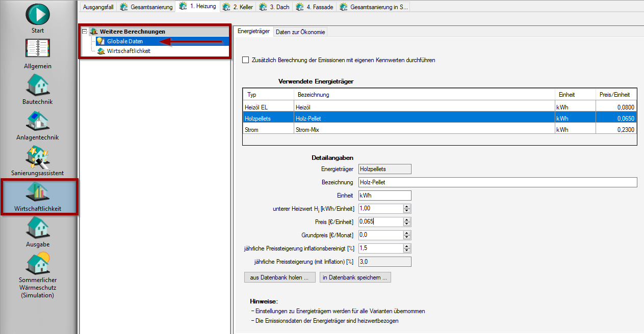Click the Start play icon
Image resolution: width=644 pixels, height=334 pixels.
pos(38,14)
